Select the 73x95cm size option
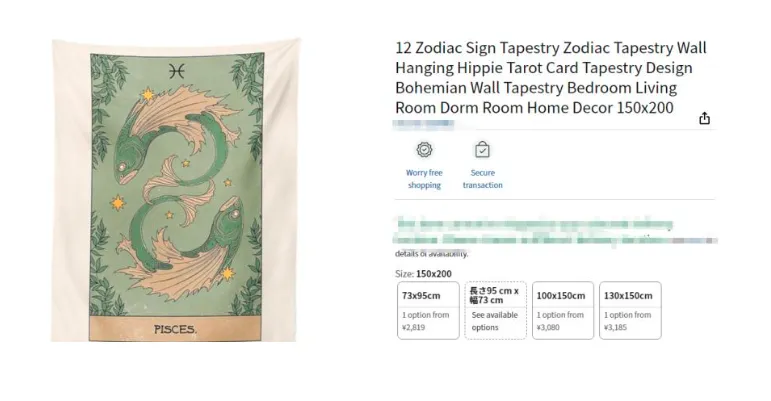This screenshot has width=771, height=401. (x=428, y=310)
